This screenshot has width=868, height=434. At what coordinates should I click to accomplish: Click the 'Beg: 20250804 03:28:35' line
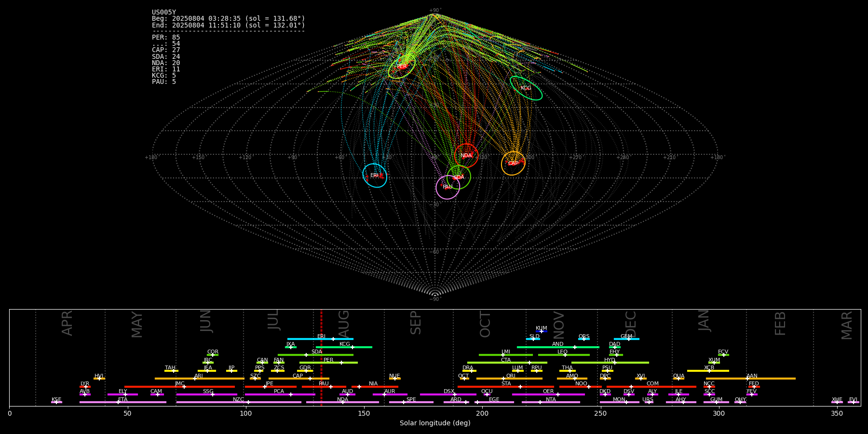[229, 19]
